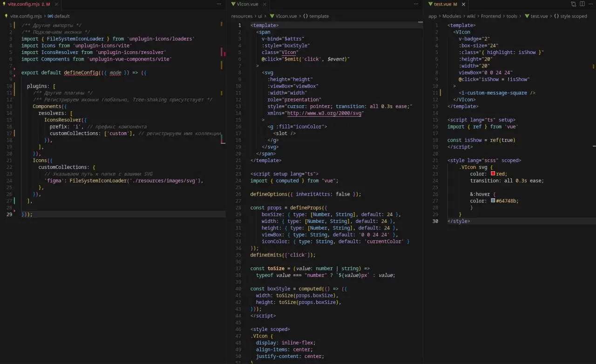Click the red color swatch in test.vue
596x364 pixels.
493,174
